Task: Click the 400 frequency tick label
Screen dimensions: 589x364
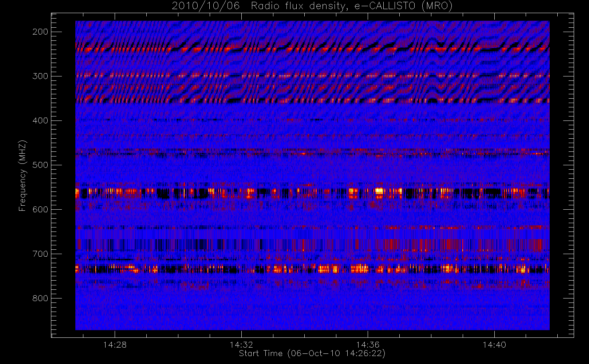Action: [40, 120]
